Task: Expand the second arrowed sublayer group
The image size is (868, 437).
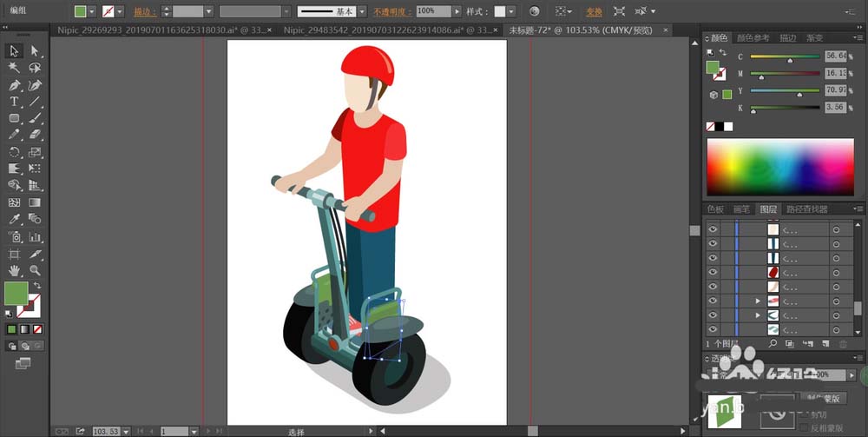Action: pos(758,315)
